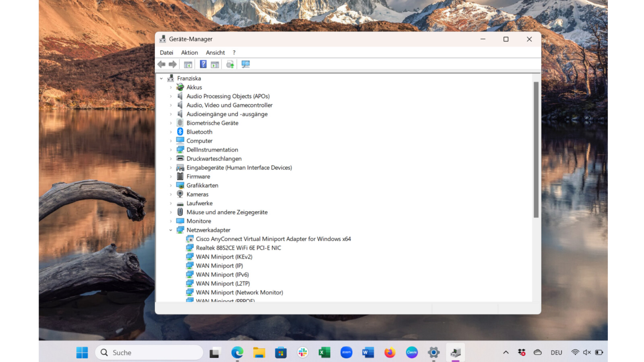This screenshot has height=362, width=644.
Task: Open Firefox from the taskbar
Action: [390, 353]
